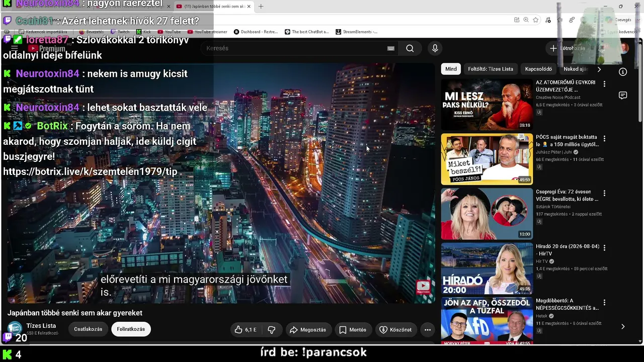The width and height of the screenshot is (644, 362).
Task: Open the AZ ATOMERŐMŰ EGYKORI ÜZEMVEZETŐJE title
Action: click(566, 86)
